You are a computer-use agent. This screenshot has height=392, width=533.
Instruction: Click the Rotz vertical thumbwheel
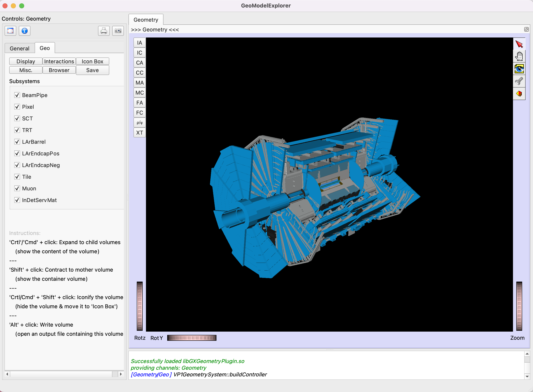(140, 306)
